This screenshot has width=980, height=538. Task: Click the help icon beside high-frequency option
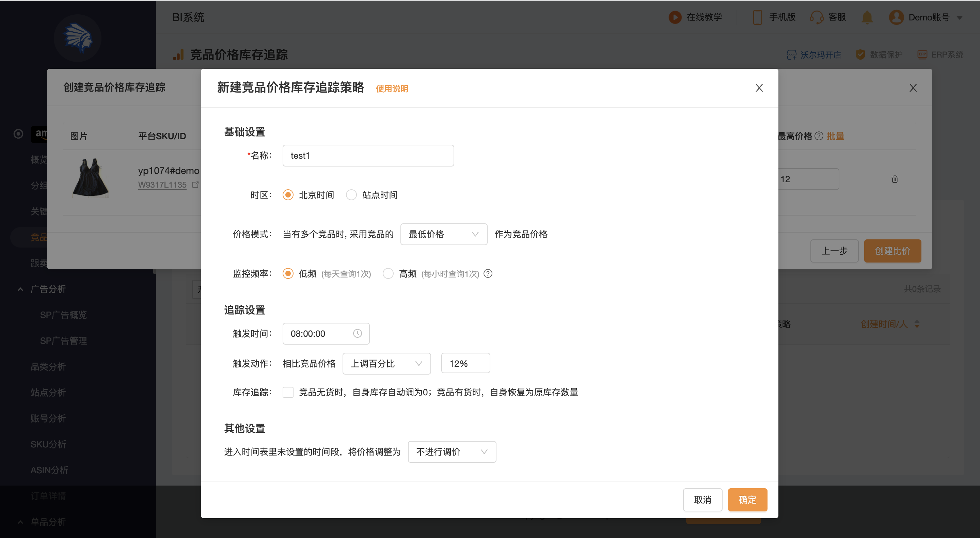(x=488, y=273)
